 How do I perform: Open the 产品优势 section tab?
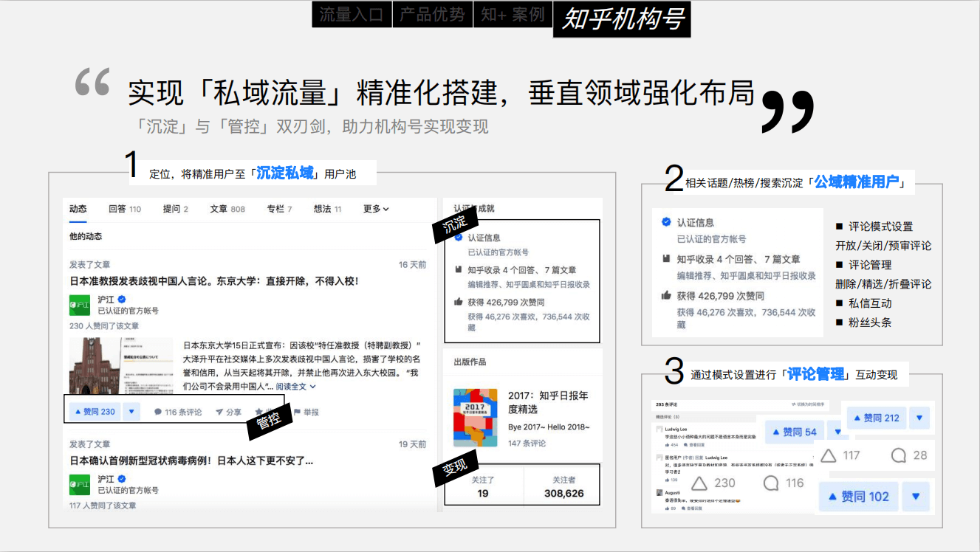click(x=432, y=14)
